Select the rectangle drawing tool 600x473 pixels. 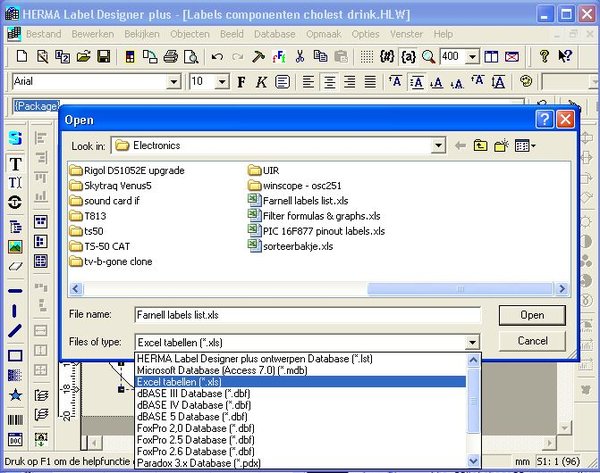[x=15, y=355]
